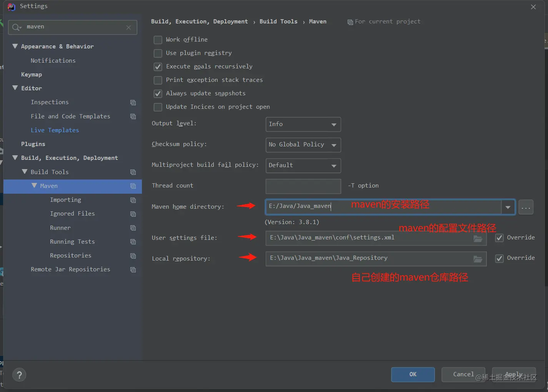
Task: Click the Cancel button
Action: point(463,375)
